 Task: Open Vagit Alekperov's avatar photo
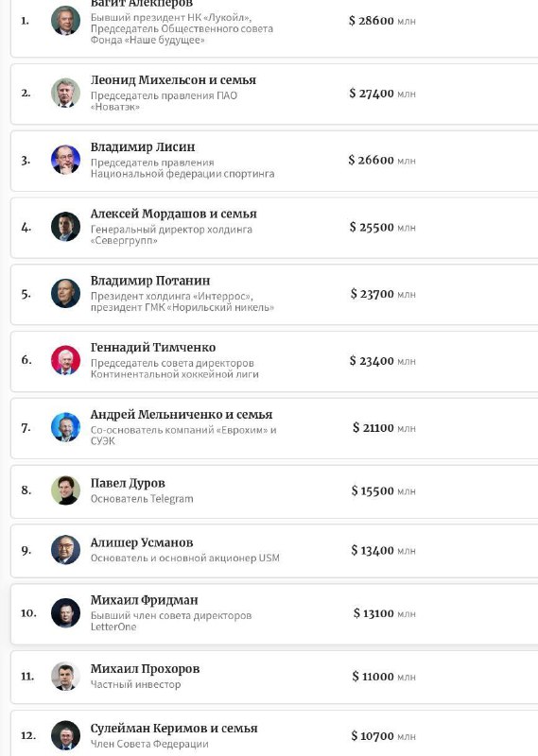pos(65,21)
